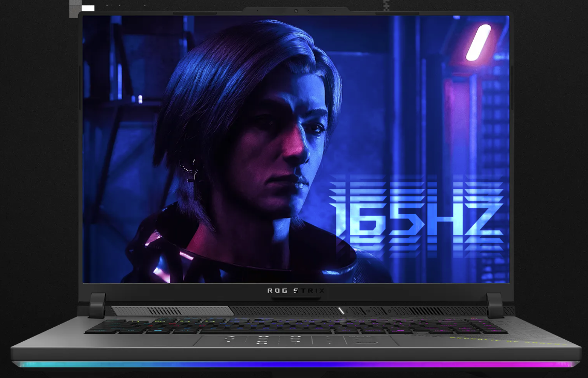Click the RGB light bar along the laptop front
This screenshot has height=378, width=588.
(296, 364)
